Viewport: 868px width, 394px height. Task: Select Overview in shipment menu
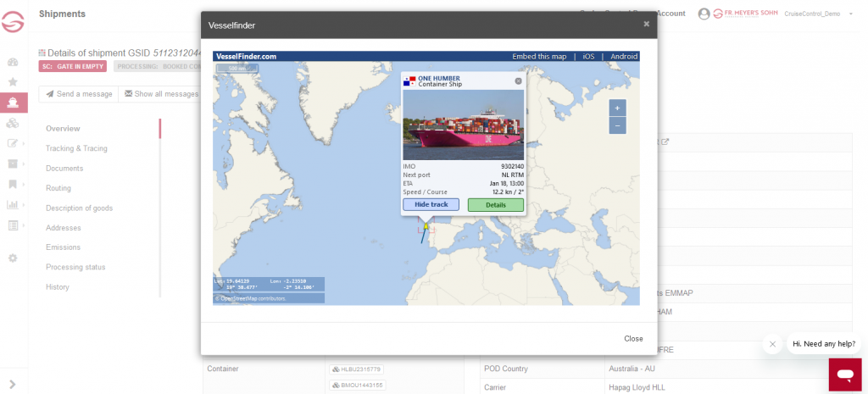click(63, 129)
